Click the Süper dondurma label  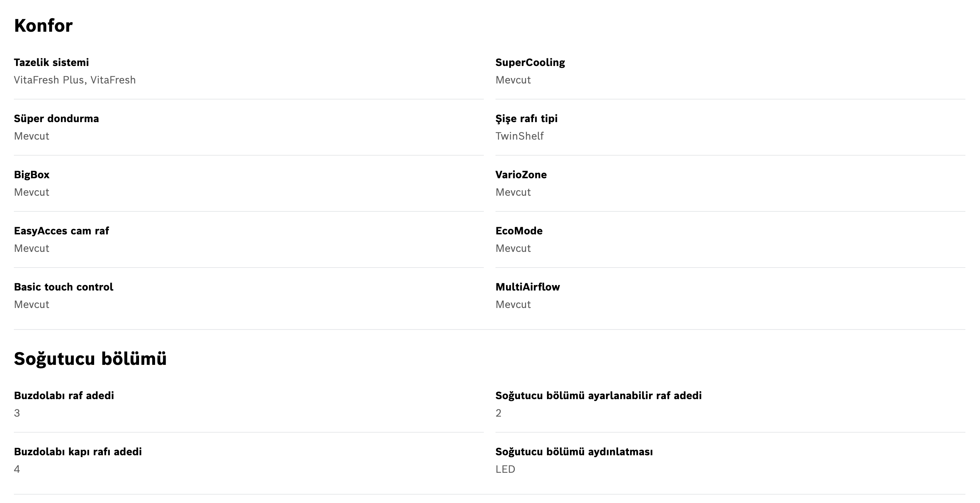(x=56, y=118)
